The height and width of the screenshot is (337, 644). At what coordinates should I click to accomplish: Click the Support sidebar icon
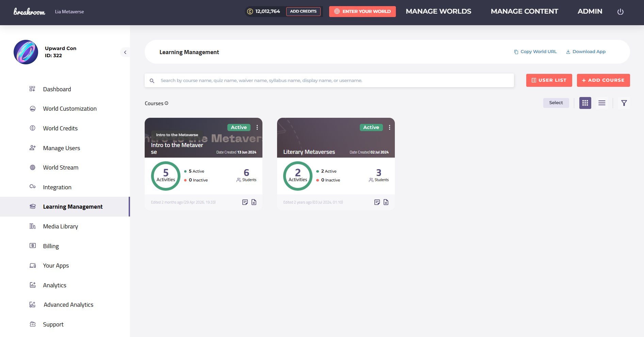click(33, 324)
